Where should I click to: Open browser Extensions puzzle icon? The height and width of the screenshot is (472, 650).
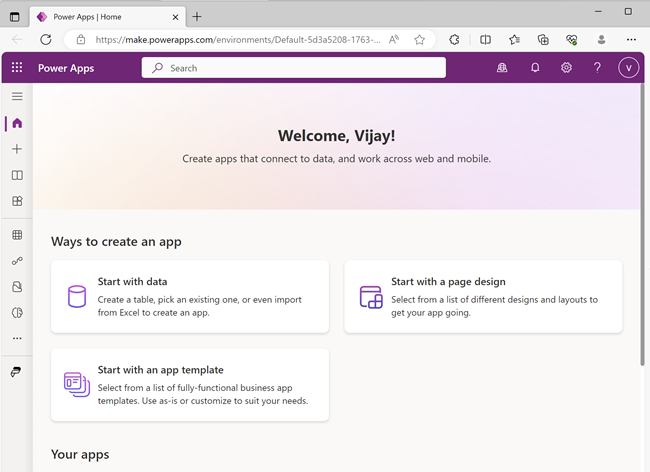454,40
